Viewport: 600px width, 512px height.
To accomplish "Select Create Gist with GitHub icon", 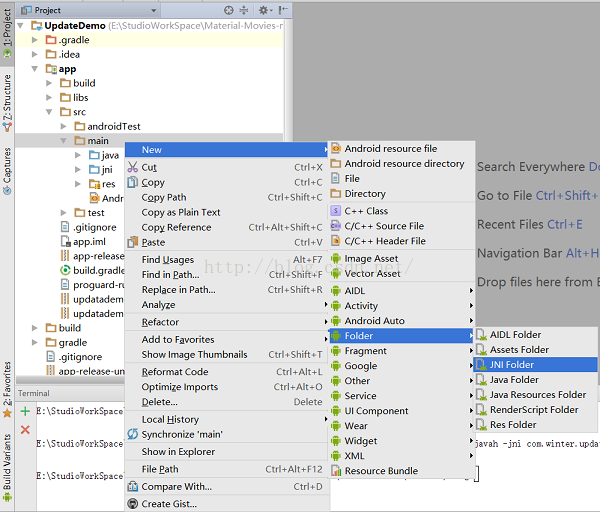I will (x=169, y=503).
